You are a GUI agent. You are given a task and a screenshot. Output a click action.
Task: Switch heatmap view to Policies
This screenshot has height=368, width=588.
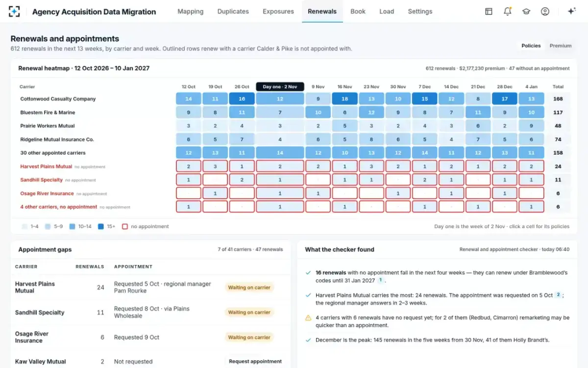(x=531, y=46)
